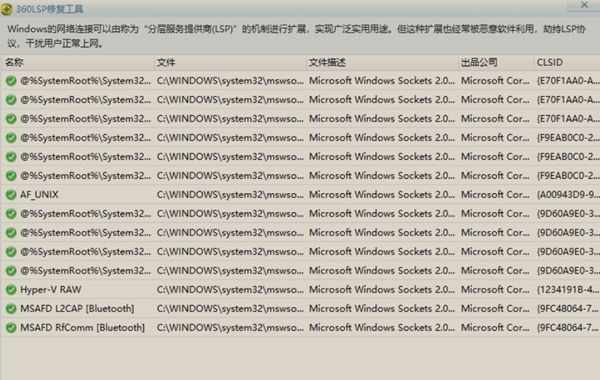Click file path cell in MSAFD RfComm row

click(x=230, y=328)
